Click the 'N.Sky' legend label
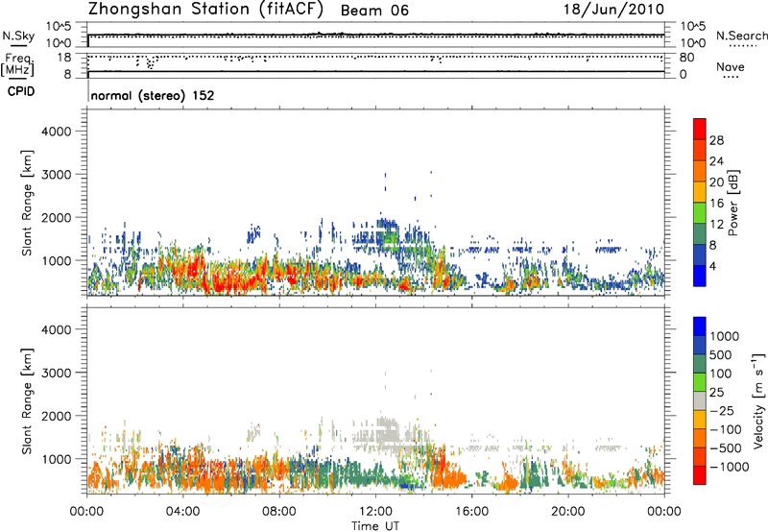 pyautogui.click(x=18, y=36)
